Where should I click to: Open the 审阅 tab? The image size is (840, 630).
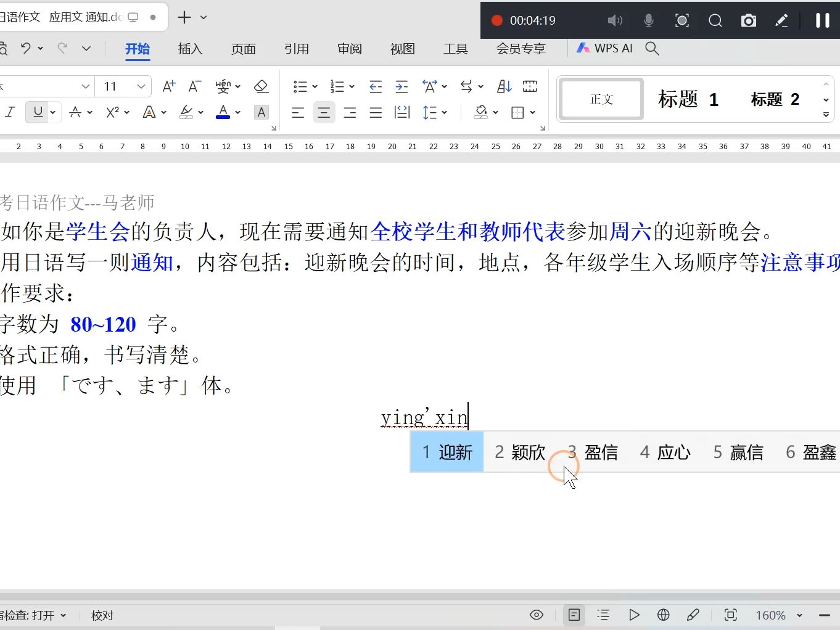[350, 49]
